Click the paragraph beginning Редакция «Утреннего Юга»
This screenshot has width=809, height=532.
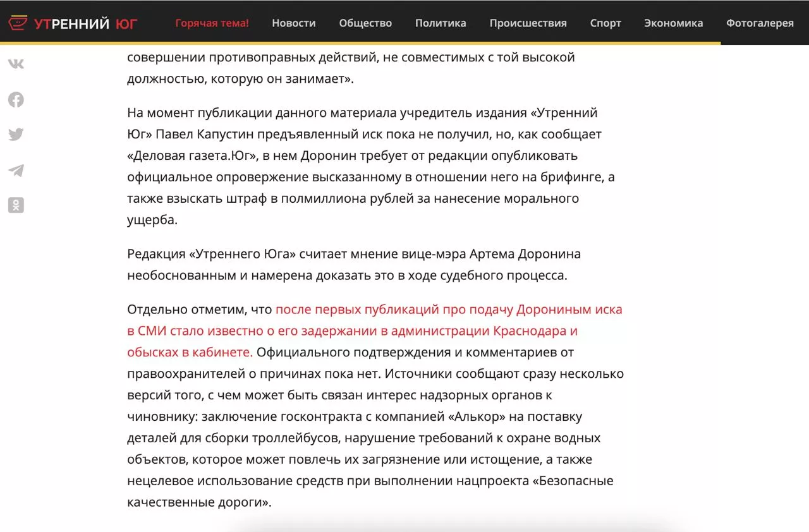point(354,265)
